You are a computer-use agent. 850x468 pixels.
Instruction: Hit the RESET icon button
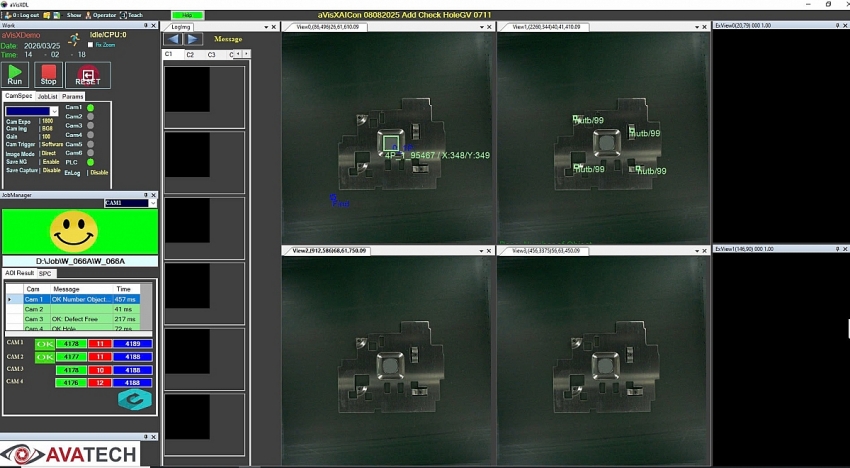88,75
